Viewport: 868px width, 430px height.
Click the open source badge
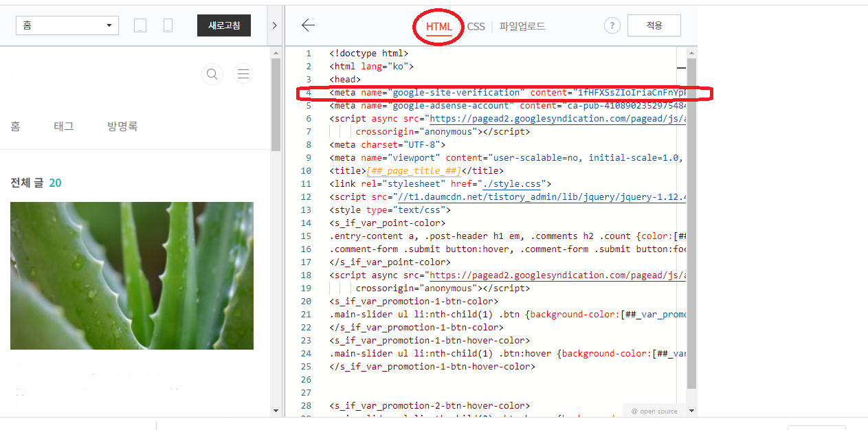pyautogui.click(x=654, y=411)
